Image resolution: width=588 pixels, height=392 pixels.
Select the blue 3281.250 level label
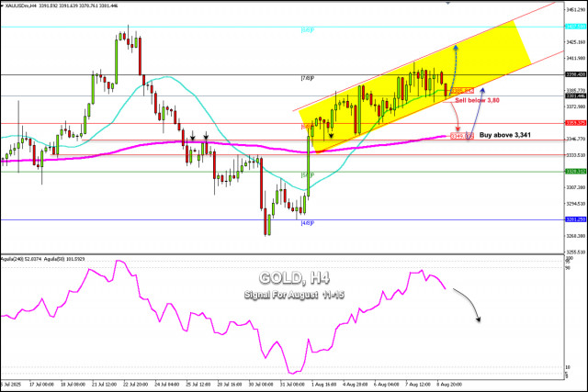[x=576, y=219]
